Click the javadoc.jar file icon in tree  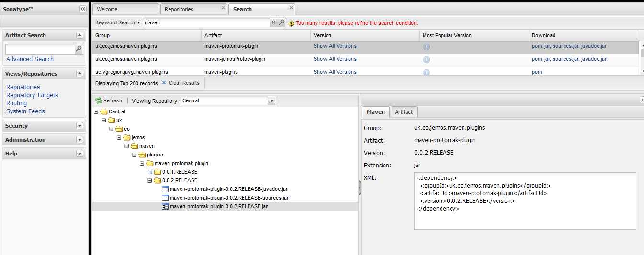click(165, 189)
